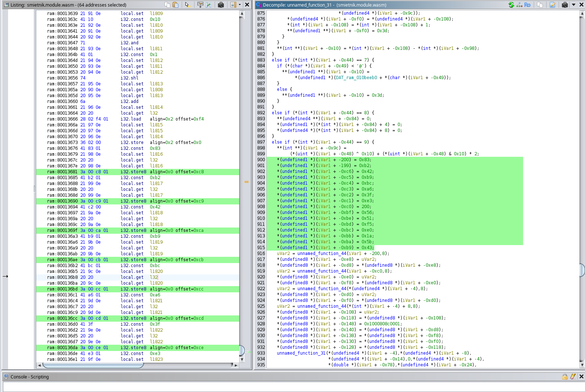
Task: Click address ram:800136b8 in the listing
Action: (x=62, y=277)
